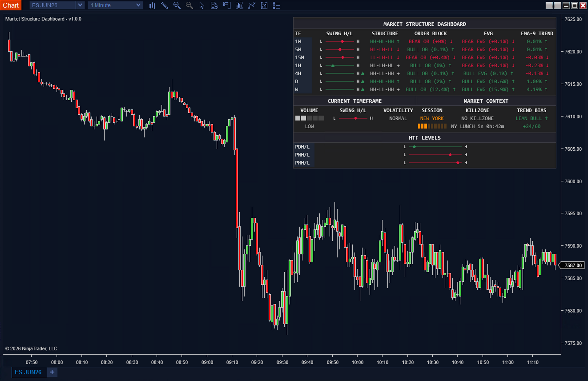Open the bar type candlestick icon
Screen dimensions: 588x381
click(x=152, y=5)
